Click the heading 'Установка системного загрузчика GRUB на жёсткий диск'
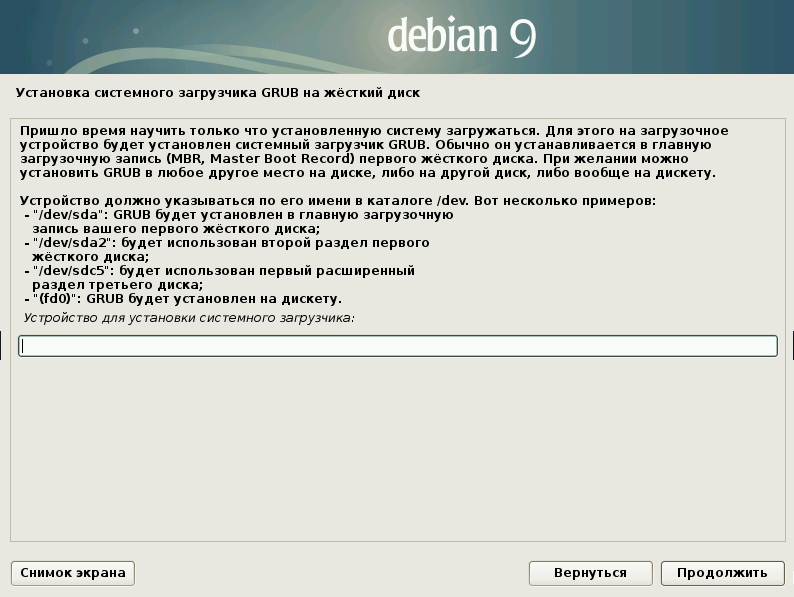This screenshot has width=794, height=597. click(x=218, y=93)
